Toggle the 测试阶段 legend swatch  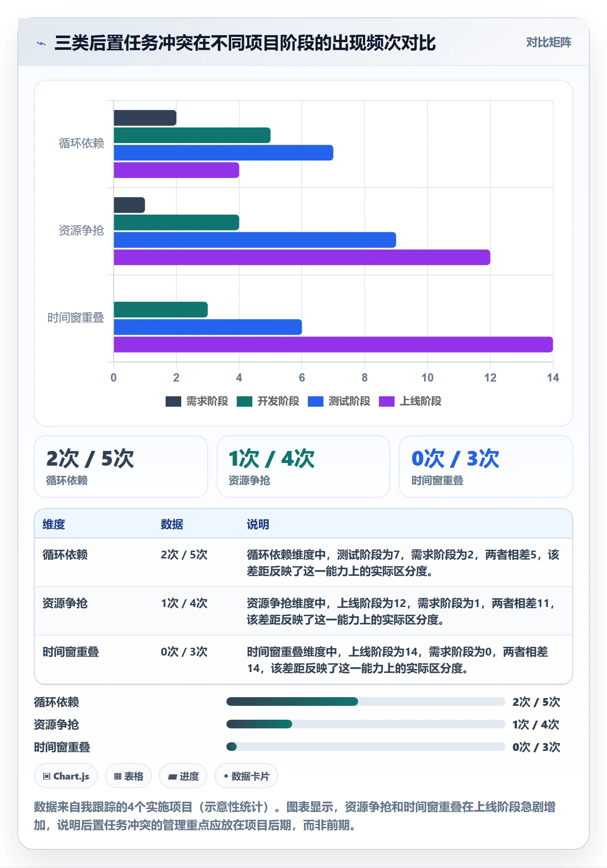tap(315, 401)
